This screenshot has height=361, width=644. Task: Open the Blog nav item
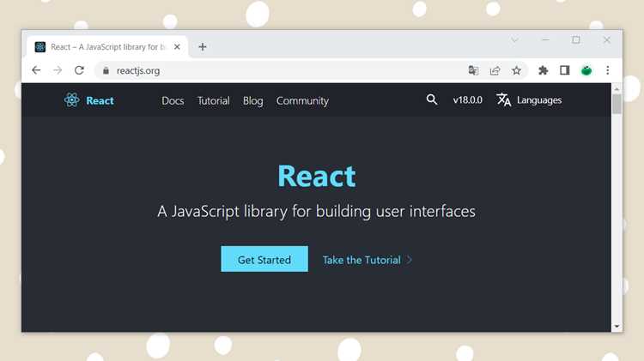coord(252,101)
